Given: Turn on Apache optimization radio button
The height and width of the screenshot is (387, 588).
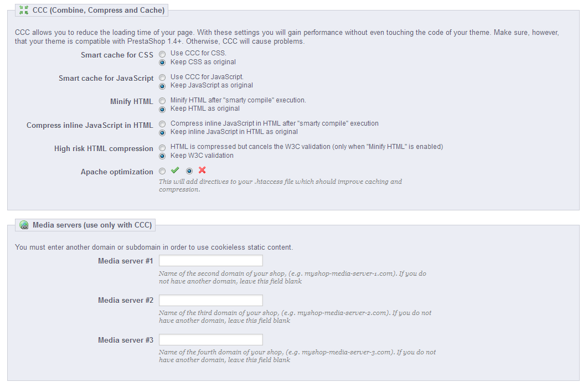Looking at the screenshot, I should [x=162, y=171].
